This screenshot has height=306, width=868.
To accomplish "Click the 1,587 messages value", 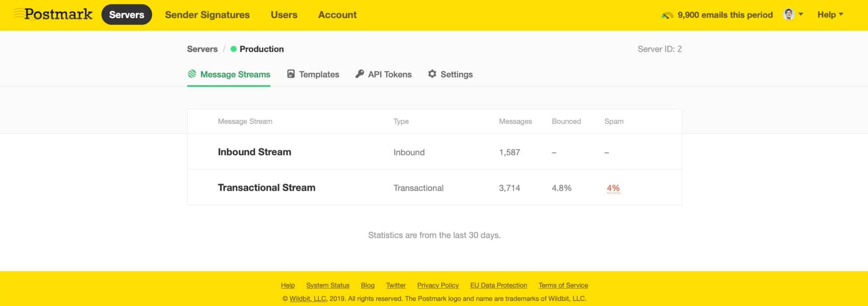I will click(509, 153).
